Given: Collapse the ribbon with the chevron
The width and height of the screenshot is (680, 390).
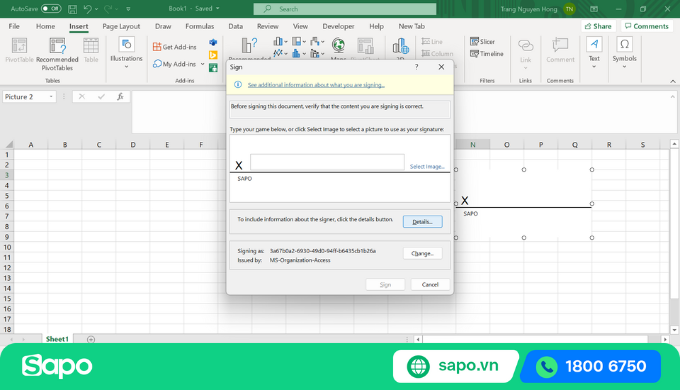Looking at the screenshot, I should (x=673, y=81).
